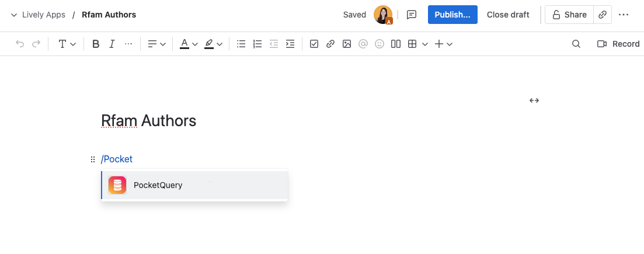Viewport: 644px width, 254px height.
Task: Open the emoji picker
Action: pyautogui.click(x=380, y=44)
